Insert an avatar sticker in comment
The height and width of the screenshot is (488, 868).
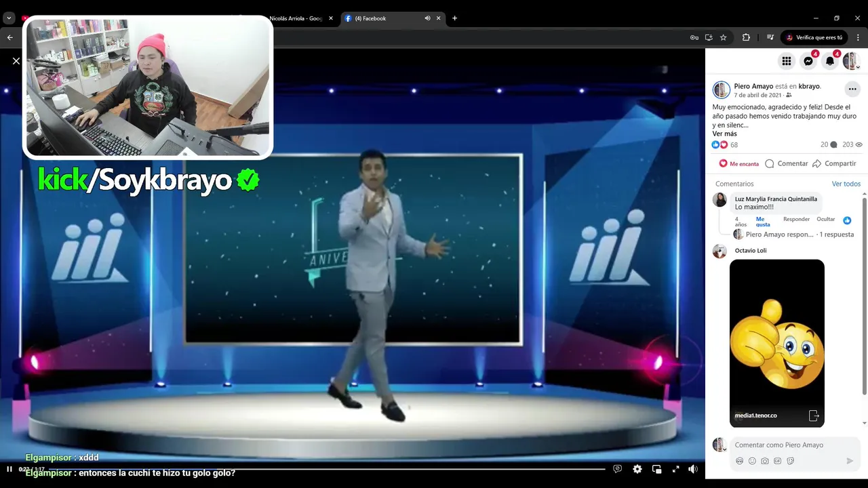[x=740, y=461]
